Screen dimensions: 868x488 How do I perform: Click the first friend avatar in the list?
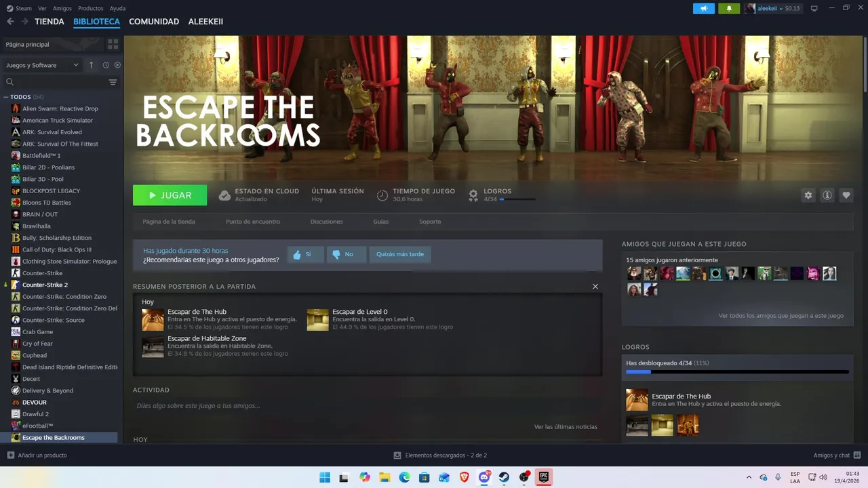click(x=634, y=274)
